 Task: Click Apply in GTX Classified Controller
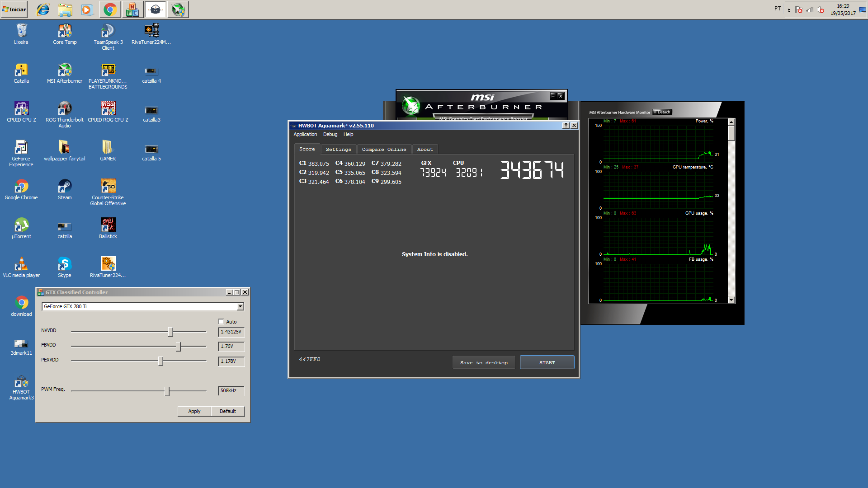(194, 411)
